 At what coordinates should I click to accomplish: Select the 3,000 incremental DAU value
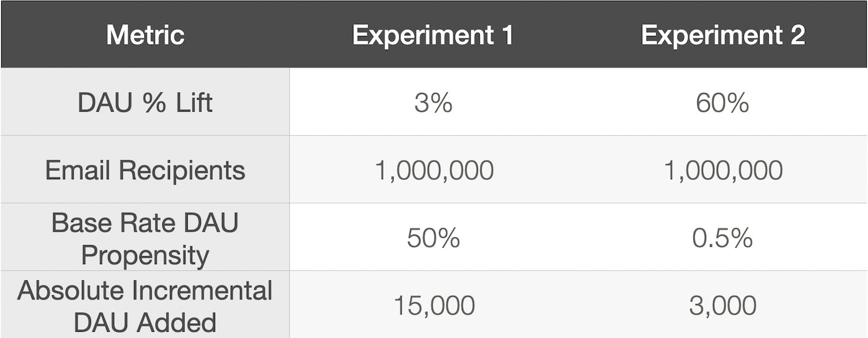tap(722, 306)
